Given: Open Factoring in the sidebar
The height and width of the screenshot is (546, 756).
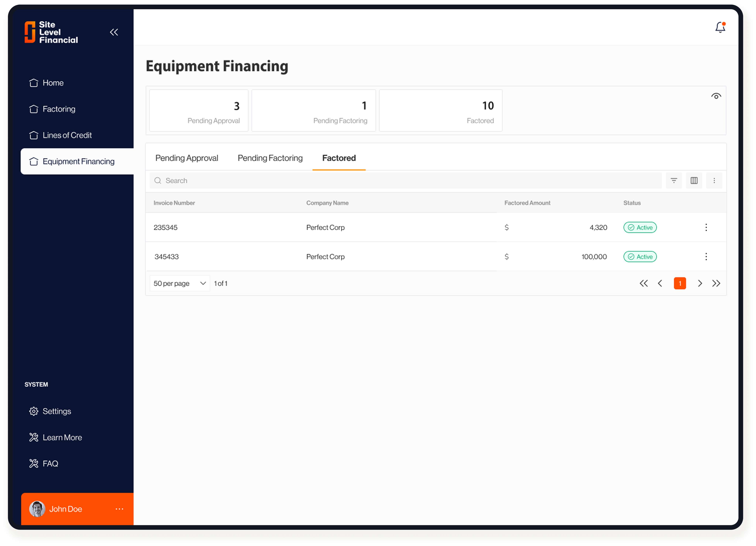Looking at the screenshot, I should (59, 109).
